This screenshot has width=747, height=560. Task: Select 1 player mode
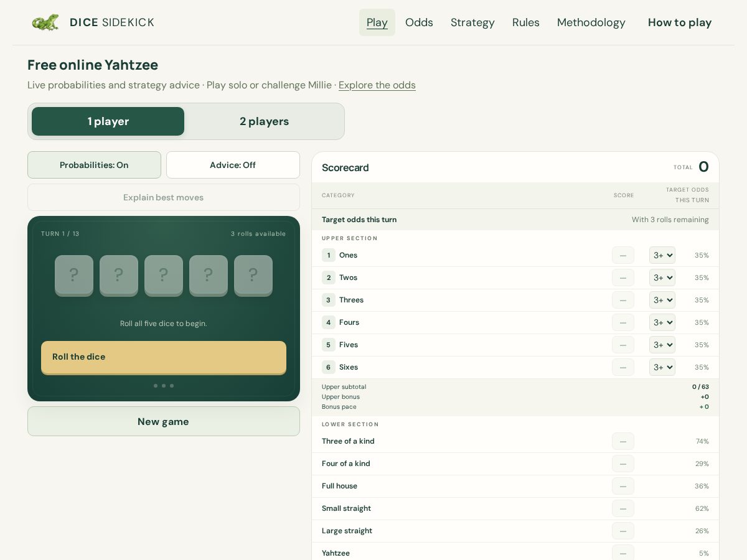[108, 121]
